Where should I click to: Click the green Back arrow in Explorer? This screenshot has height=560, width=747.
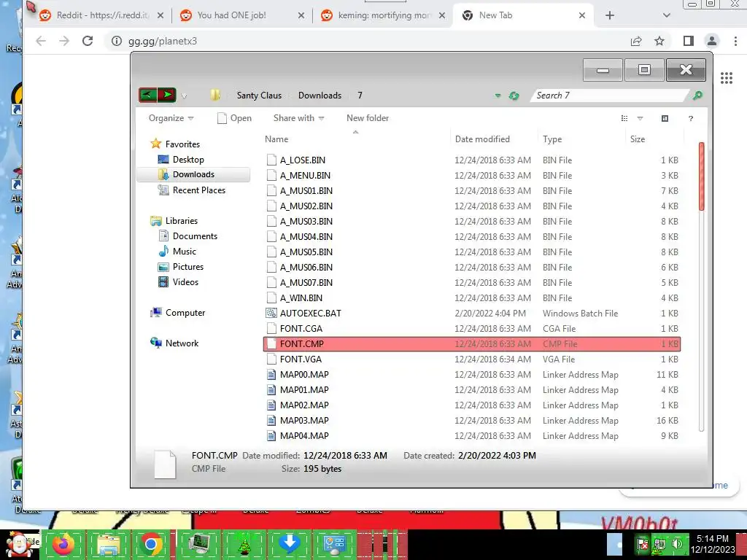click(147, 96)
